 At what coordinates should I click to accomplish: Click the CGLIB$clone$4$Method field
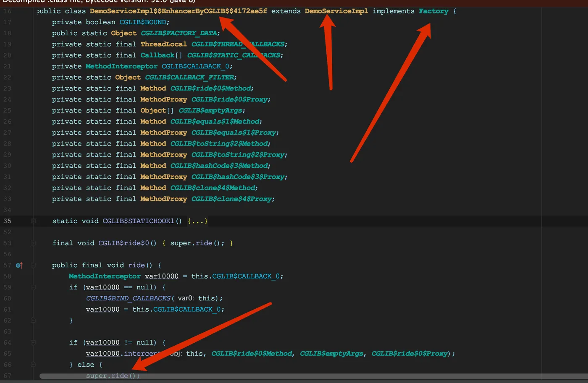(x=213, y=188)
